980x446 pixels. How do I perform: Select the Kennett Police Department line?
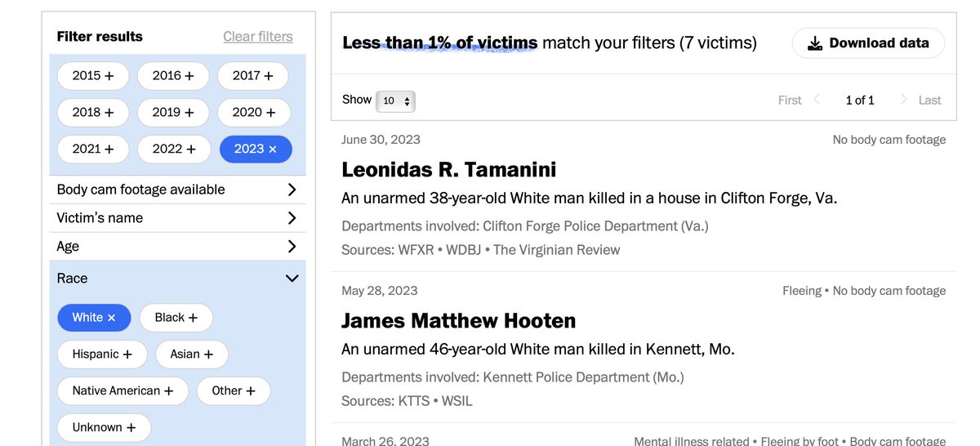pyautogui.click(x=513, y=377)
